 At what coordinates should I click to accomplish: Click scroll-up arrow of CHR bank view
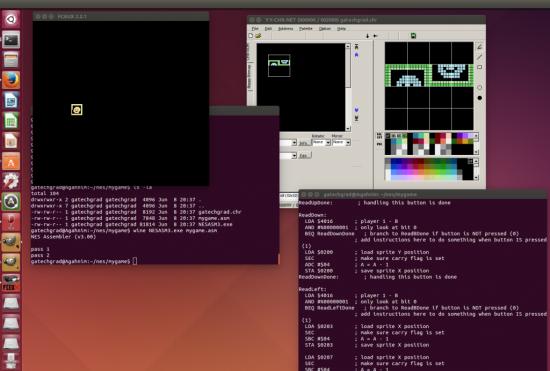click(x=348, y=46)
